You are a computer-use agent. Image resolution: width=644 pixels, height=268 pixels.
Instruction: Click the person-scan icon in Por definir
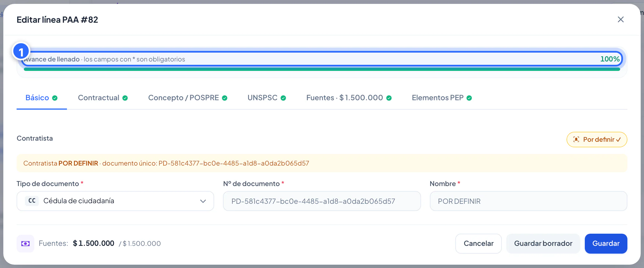pyautogui.click(x=576, y=139)
